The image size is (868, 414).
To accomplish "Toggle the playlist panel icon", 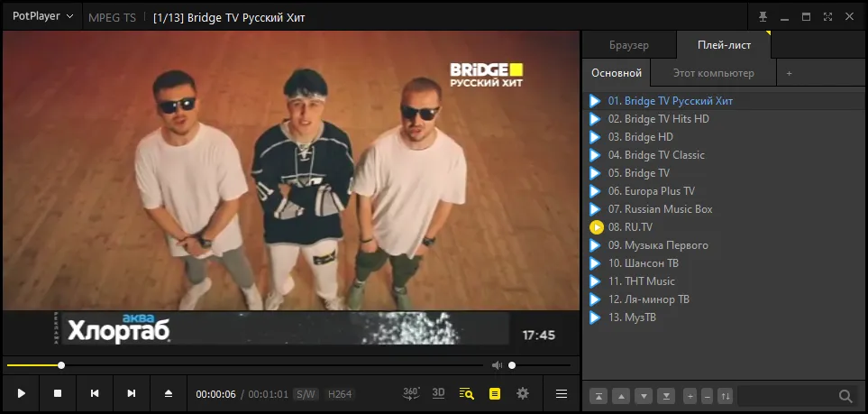I will click(x=495, y=393).
